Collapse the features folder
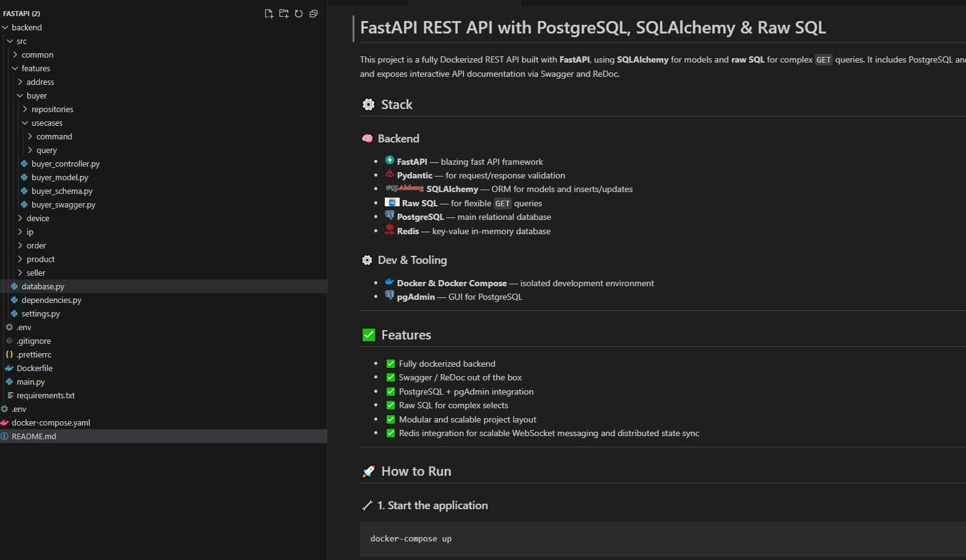This screenshot has width=966, height=560. click(15, 68)
